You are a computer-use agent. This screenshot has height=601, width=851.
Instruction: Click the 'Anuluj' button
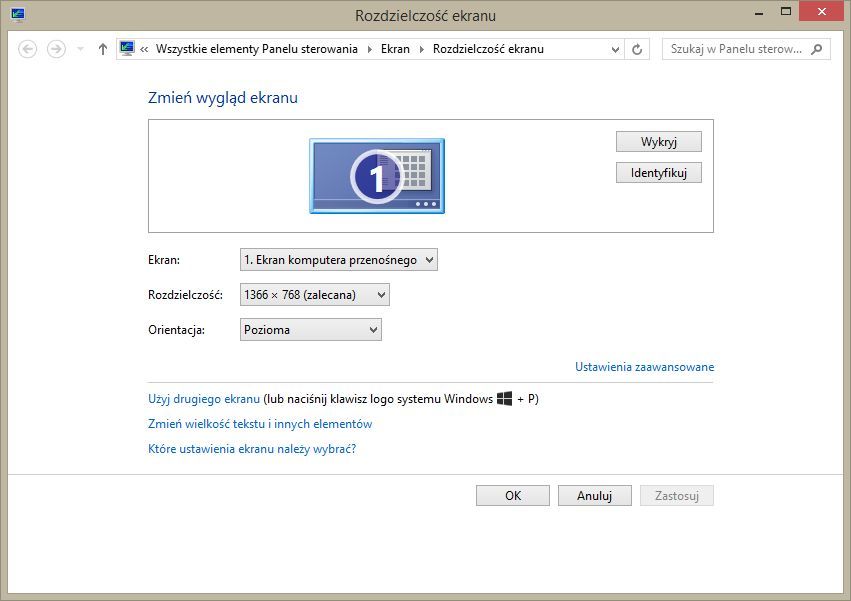pos(595,496)
